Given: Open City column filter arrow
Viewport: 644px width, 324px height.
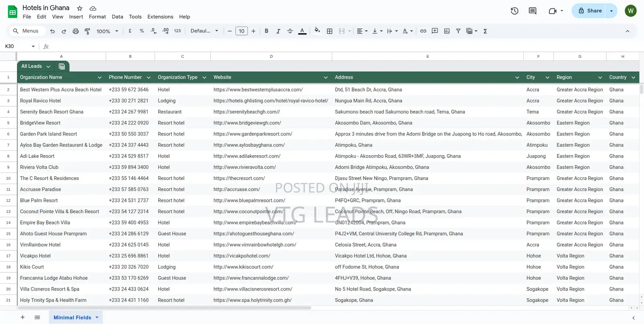Looking at the screenshot, I should click(x=547, y=77).
